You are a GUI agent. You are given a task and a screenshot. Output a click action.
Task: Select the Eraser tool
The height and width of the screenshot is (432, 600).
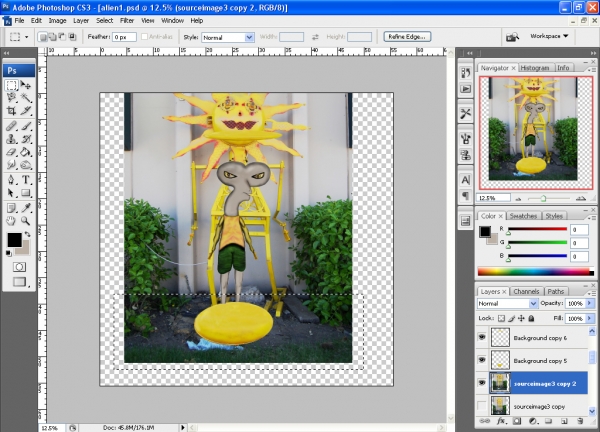[x=11, y=152]
